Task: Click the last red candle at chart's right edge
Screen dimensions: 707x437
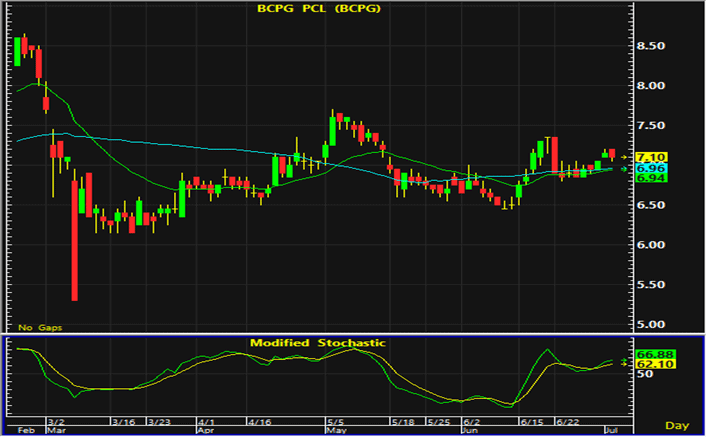Action: (612, 154)
